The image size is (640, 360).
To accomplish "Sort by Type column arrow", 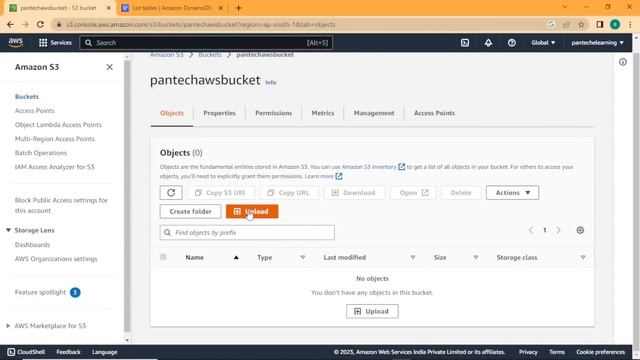I will (x=302, y=258).
